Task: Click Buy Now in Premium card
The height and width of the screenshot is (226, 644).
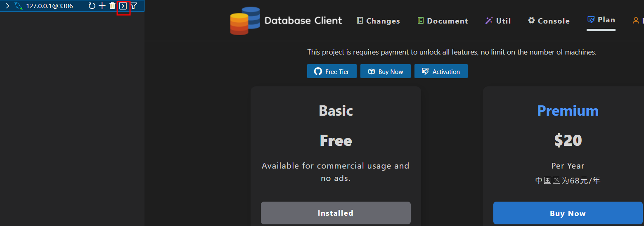Action: pyautogui.click(x=568, y=213)
